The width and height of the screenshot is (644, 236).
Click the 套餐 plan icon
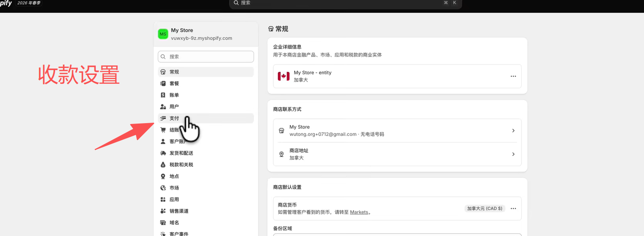163,83
